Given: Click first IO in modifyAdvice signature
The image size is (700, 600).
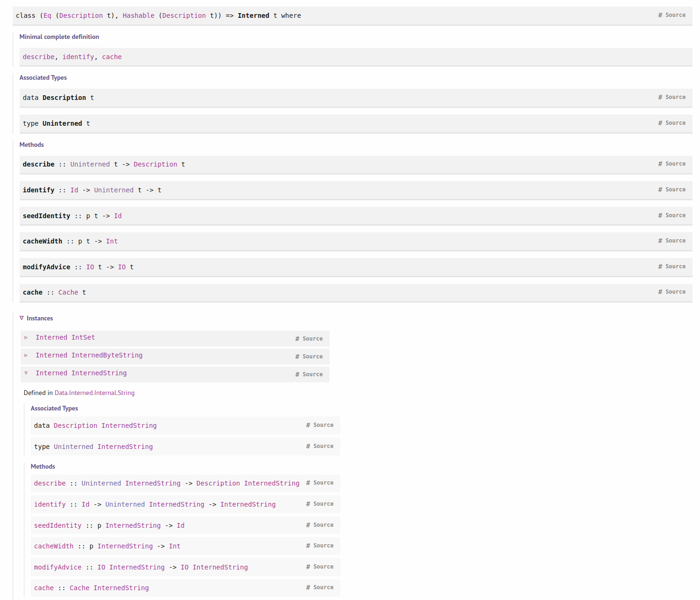Looking at the screenshot, I should click(90, 267).
